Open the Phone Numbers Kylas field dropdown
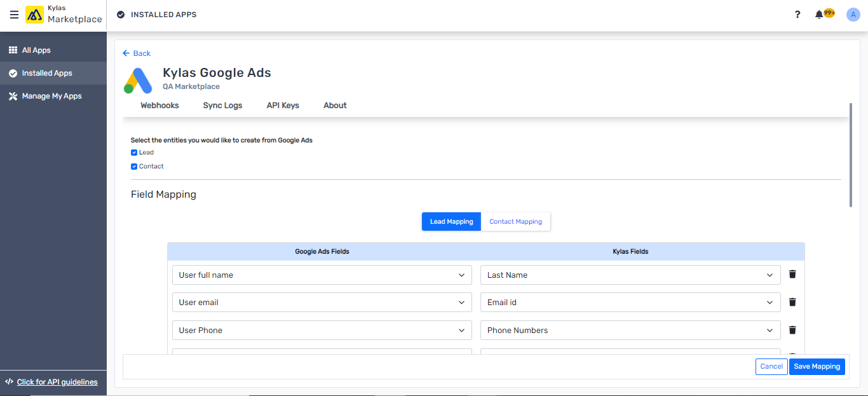Viewport: 868px width, 396px height. coord(630,331)
